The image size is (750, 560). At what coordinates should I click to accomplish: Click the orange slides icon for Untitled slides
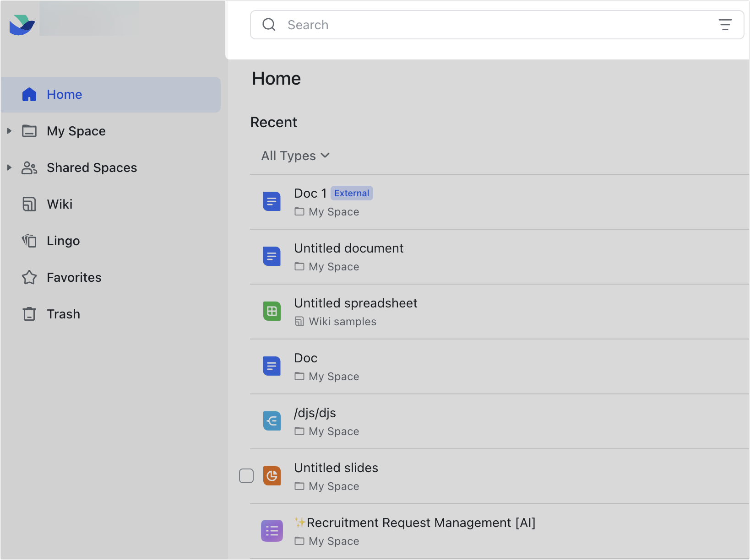tap(272, 476)
